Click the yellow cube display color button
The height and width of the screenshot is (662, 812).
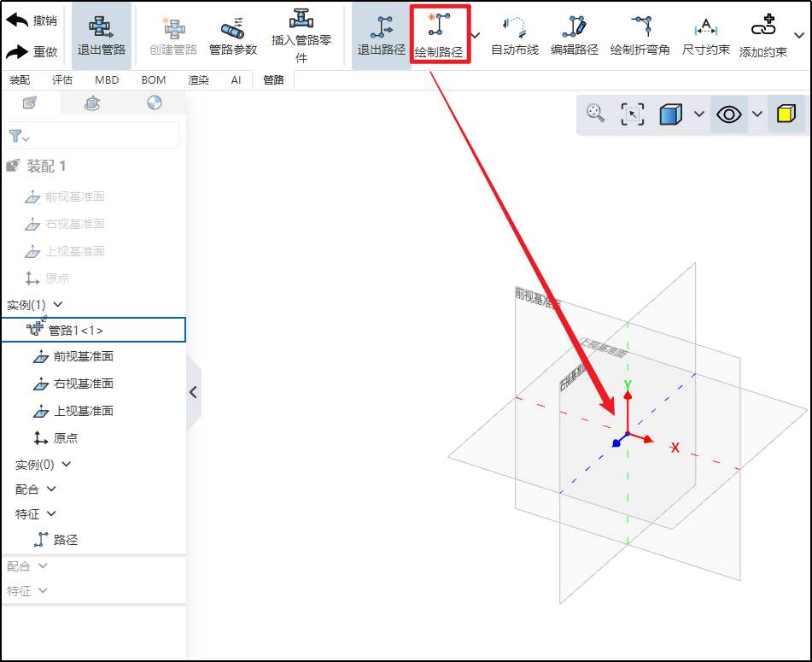coord(786,114)
